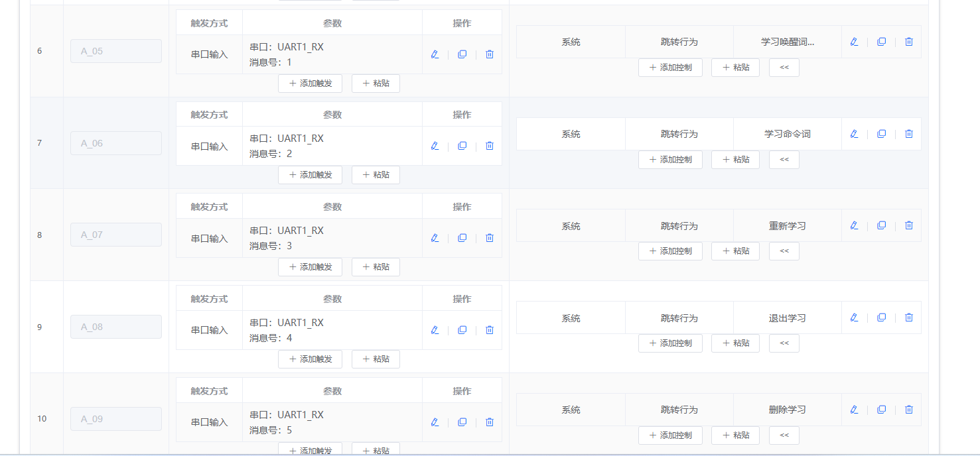The width and height of the screenshot is (980, 456).
Task: Click 添加控制 in the 学习命令词 row
Action: pos(670,159)
